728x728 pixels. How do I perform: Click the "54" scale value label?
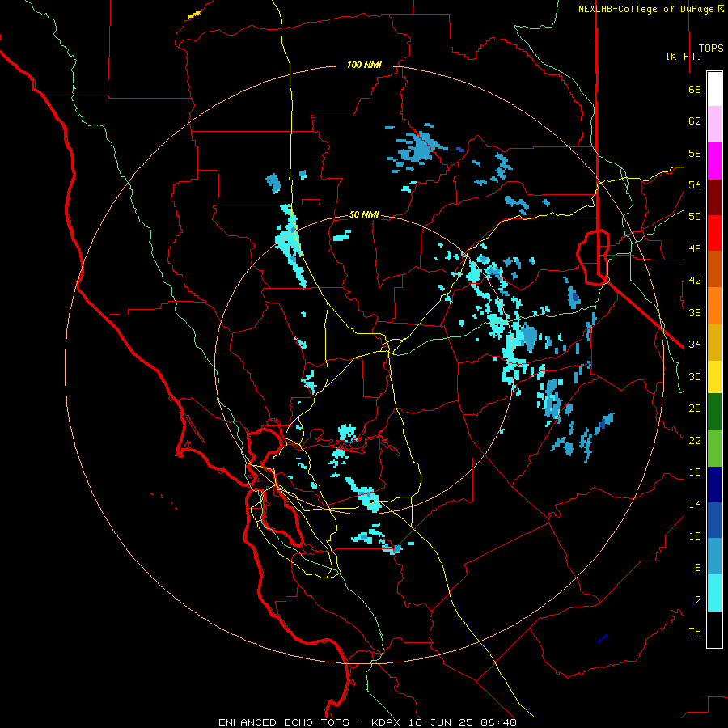tap(695, 184)
